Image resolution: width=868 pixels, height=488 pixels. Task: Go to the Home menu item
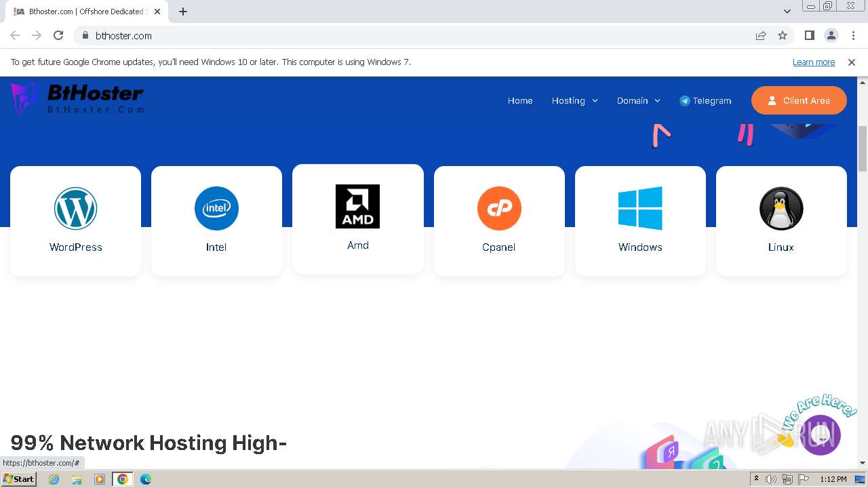pos(520,100)
